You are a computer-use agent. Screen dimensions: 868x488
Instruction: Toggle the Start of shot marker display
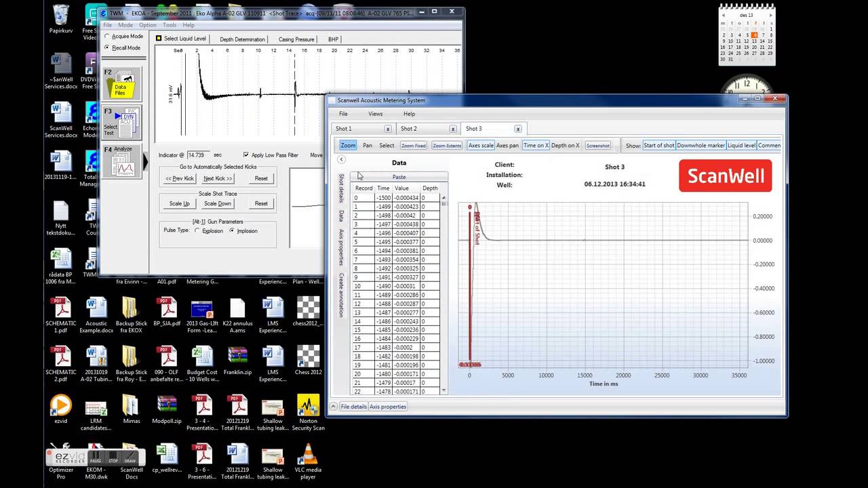659,146
